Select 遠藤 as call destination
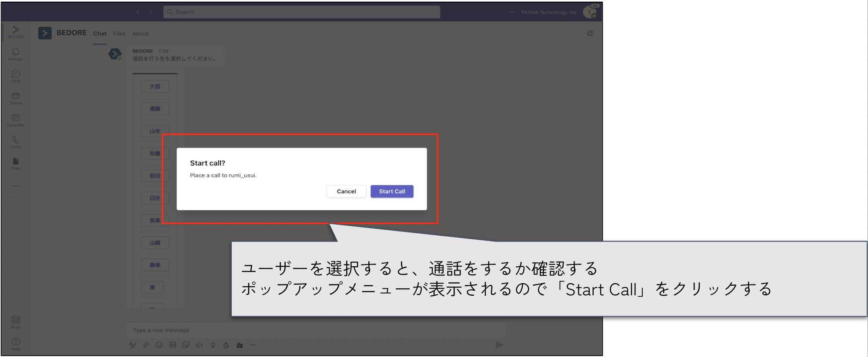The height and width of the screenshot is (357, 868). pyautogui.click(x=155, y=109)
